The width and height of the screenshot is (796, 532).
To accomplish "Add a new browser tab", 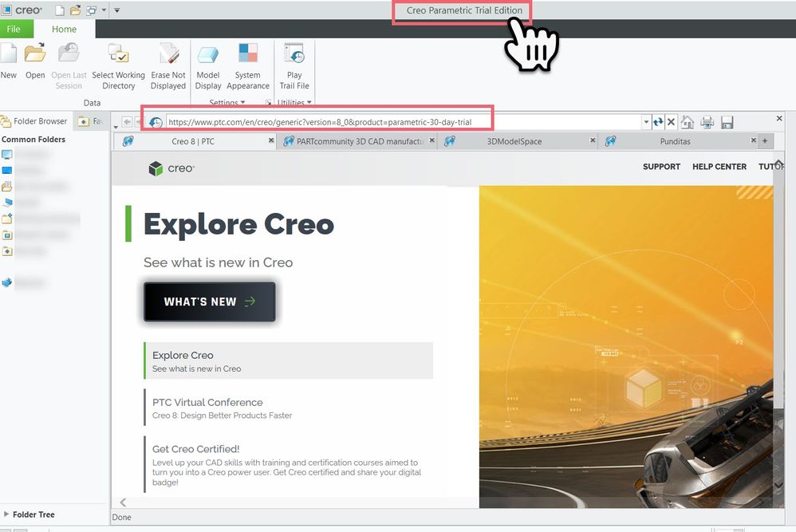I will pyautogui.click(x=765, y=141).
